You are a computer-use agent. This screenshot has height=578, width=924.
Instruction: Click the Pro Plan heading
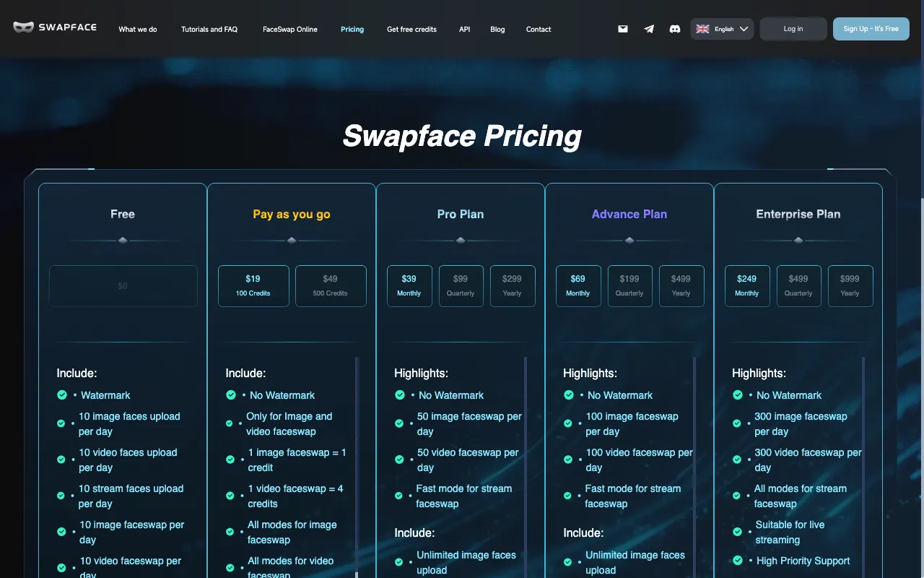coord(461,214)
